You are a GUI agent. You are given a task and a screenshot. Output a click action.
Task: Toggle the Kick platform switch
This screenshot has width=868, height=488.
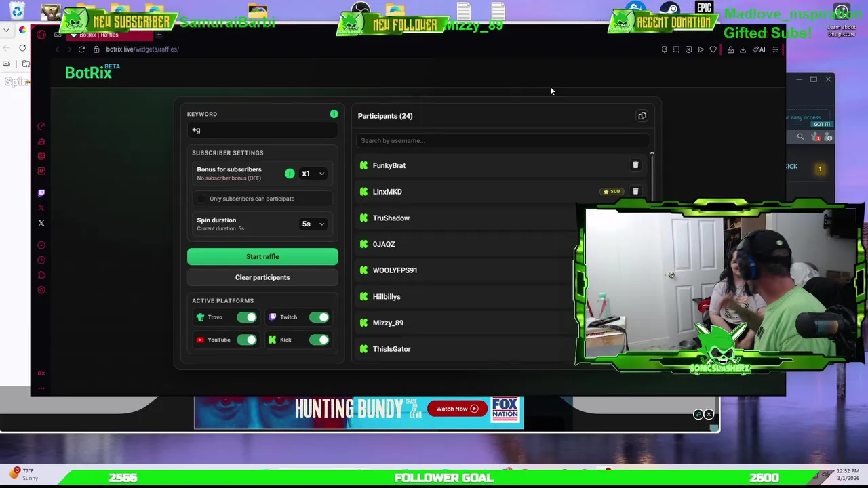point(319,340)
